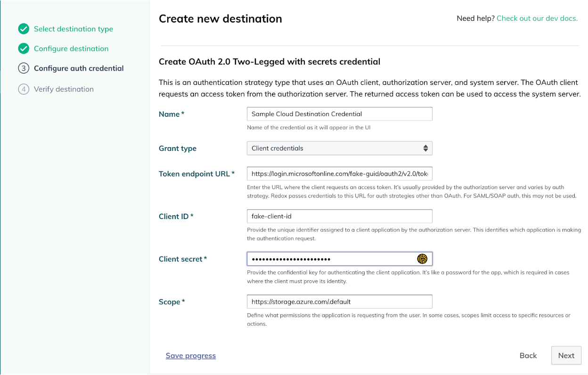Focus the Client ID field

coord(339,216)
